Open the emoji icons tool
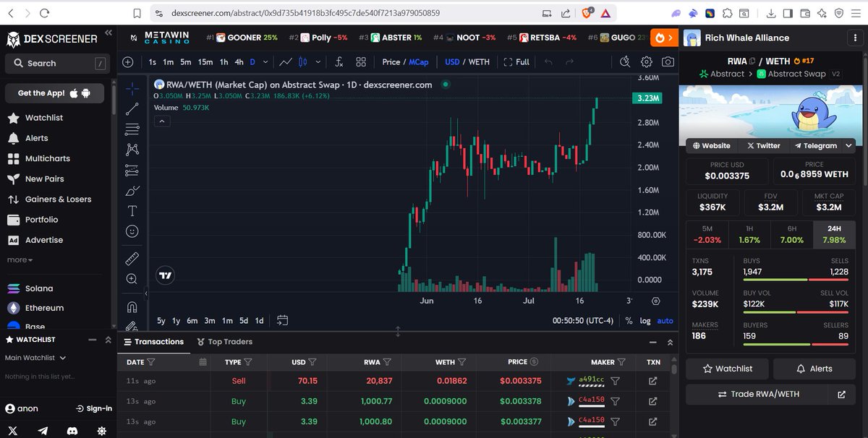Viewport: 868px width, 438px height. point(132,231)
